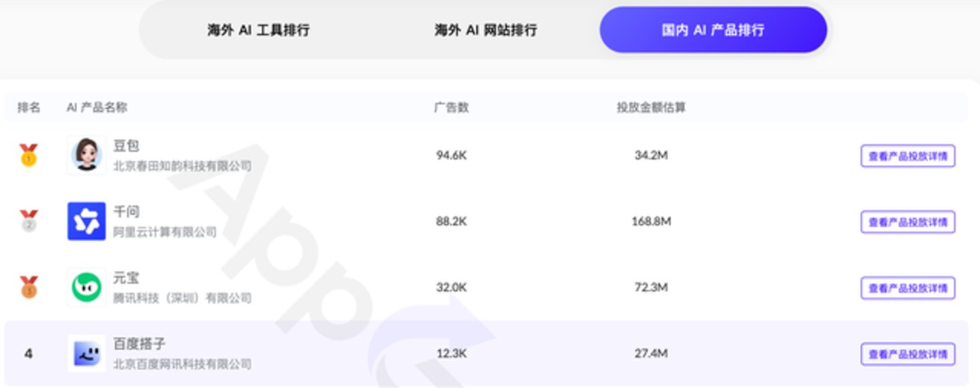Image resolution: width=980 pixels, height=388 pixels.
Task: Open 查看产品投放详情 for 元宝
Action: (908, 288)
